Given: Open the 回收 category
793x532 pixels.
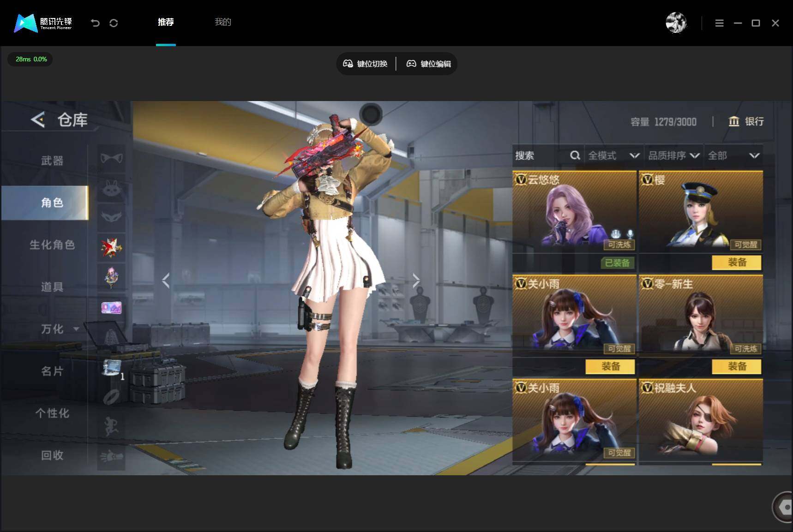Looking at the screenshot, I should 52,455.
